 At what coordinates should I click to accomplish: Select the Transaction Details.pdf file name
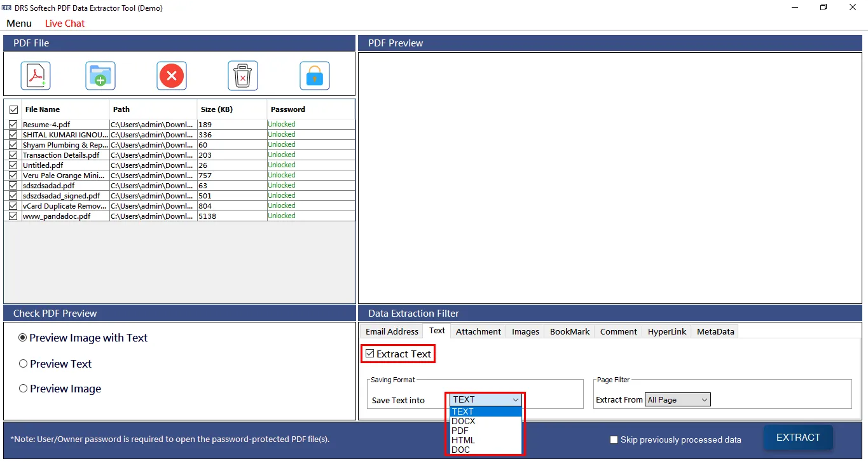click(61, 155)
